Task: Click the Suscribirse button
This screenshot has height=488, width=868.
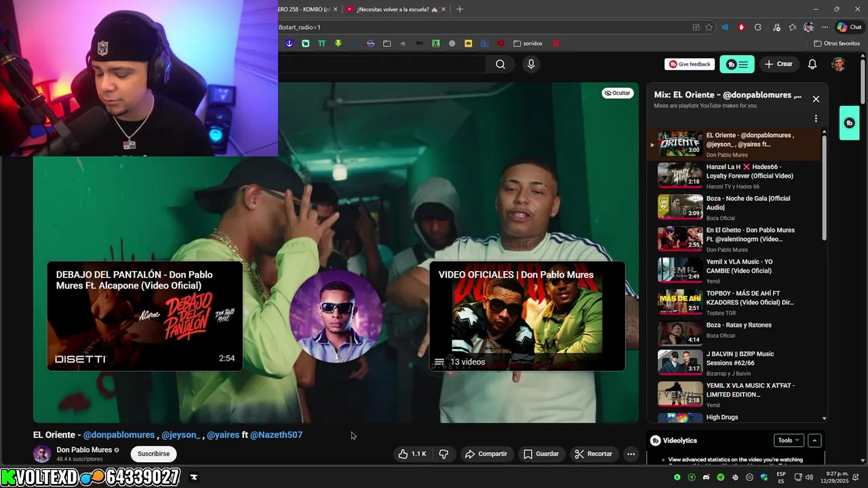Action: click(153, 454)
